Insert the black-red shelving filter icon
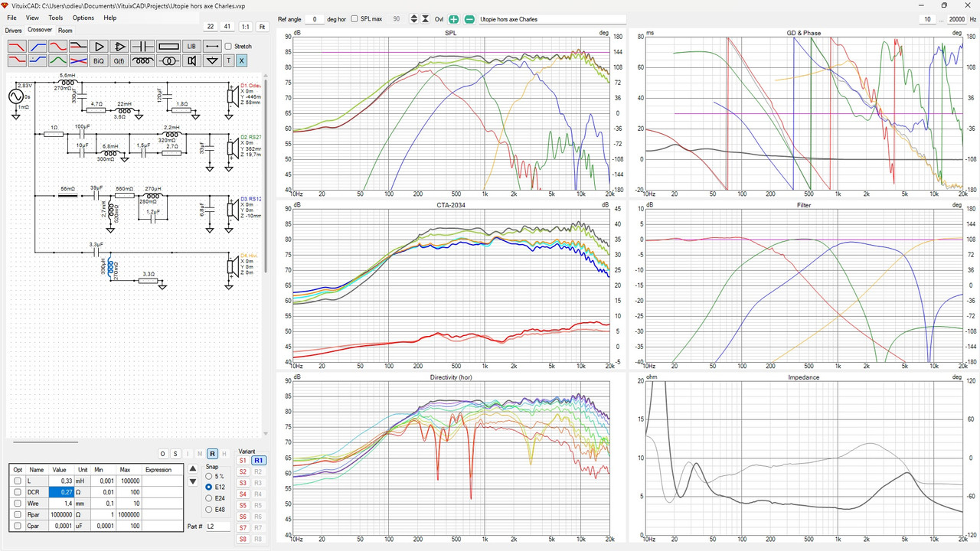The width and height of the screenshot is (980, 551). 78,47
